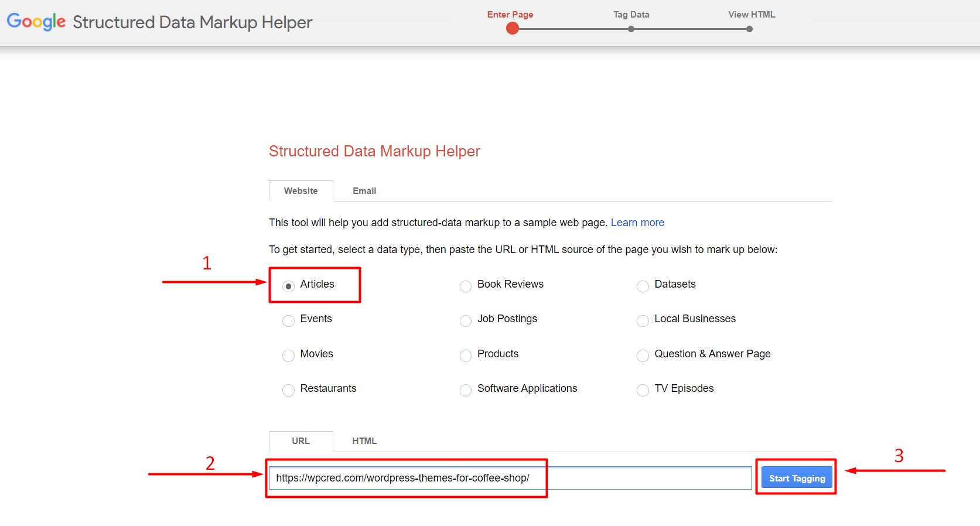Select the Book Reviews data type
980x526 pixels.
click(x=466, y=286)
